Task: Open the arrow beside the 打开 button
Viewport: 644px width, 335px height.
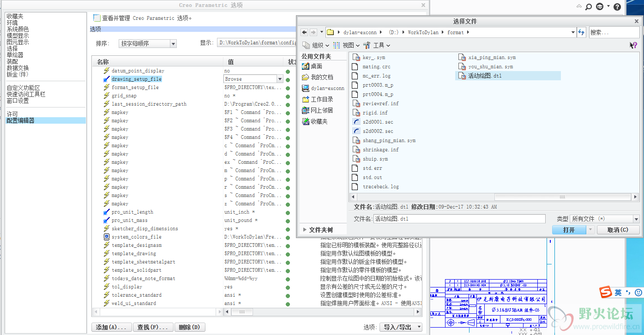Action: [591, 230]
